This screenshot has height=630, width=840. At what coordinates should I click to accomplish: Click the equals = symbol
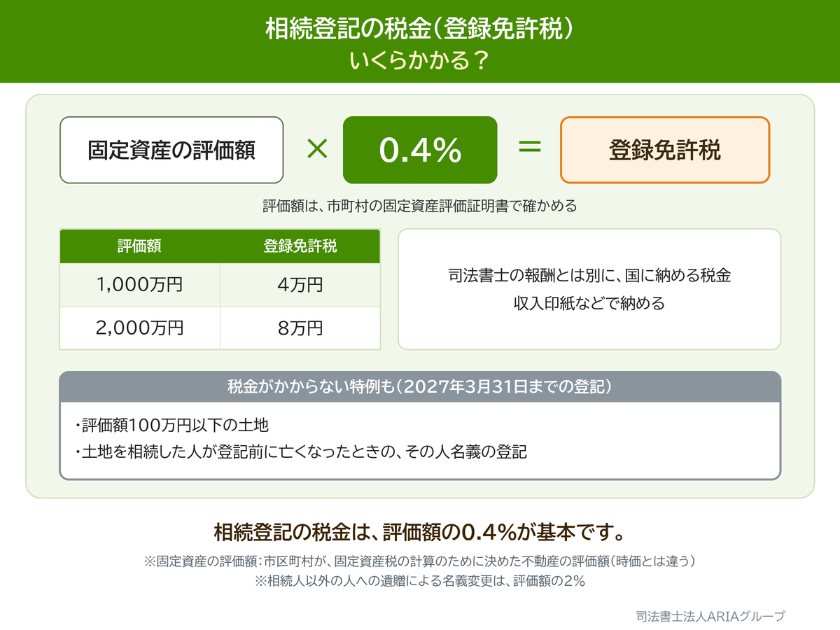pyautogui.click(x=529, y=148)
